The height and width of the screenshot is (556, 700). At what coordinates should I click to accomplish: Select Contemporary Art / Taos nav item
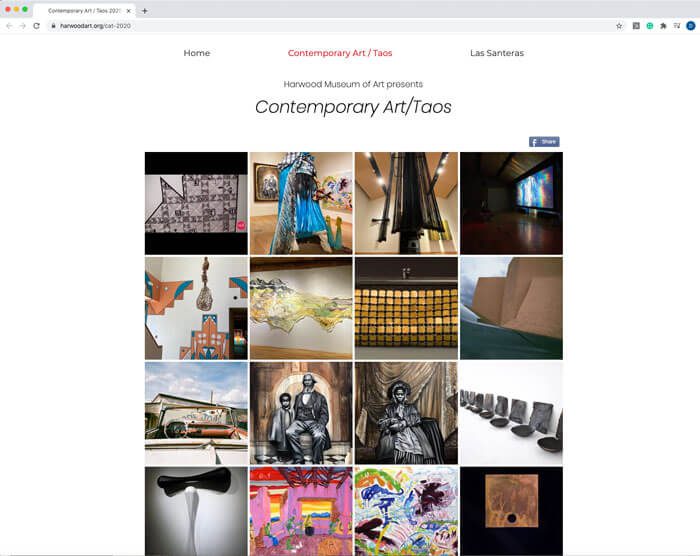tap(340, 53)
